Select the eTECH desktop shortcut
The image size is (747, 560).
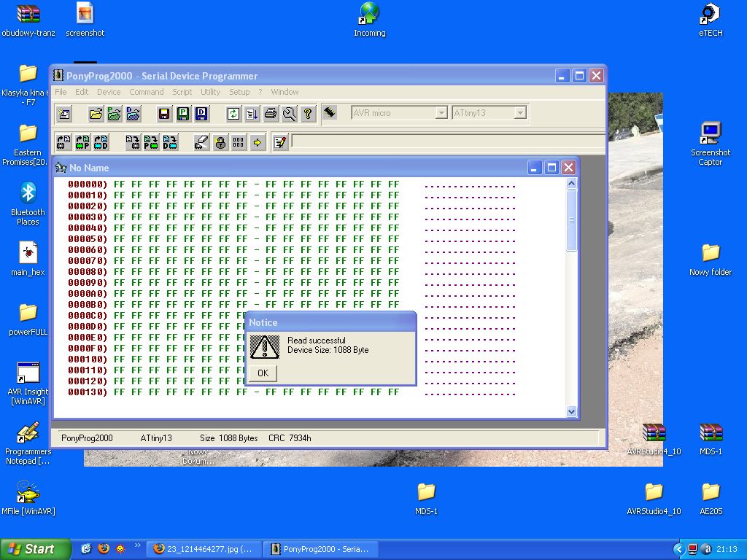(x=711, y=20)
